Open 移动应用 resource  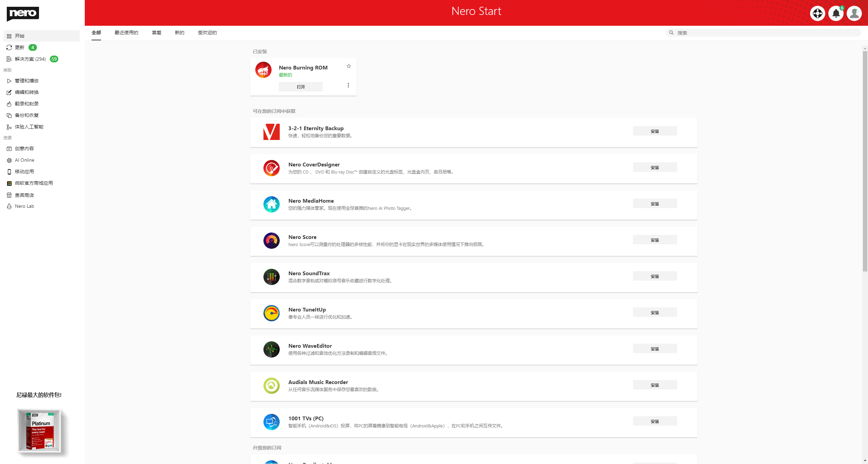(41, 172)
